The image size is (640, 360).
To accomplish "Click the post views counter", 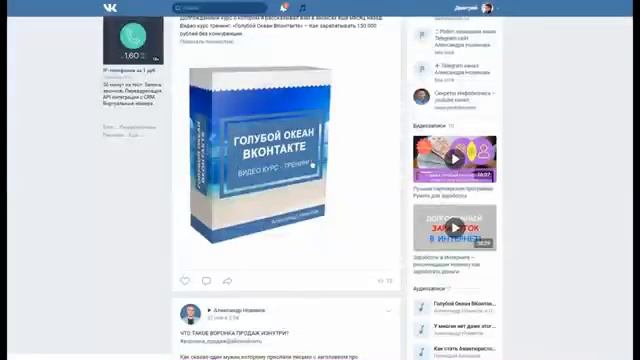I will tap(385, 281).
